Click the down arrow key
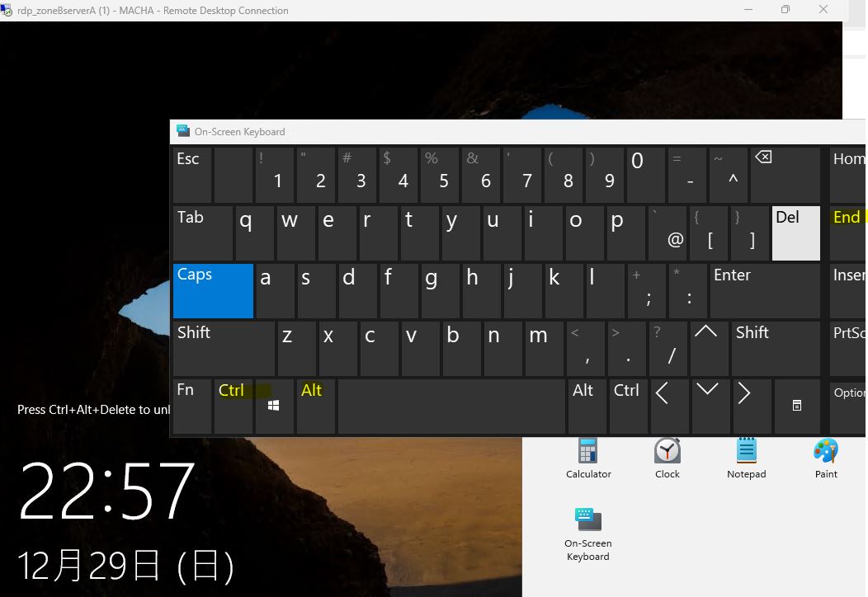The height and width of the screenshot is (597, 868). (x=710, y=407)
